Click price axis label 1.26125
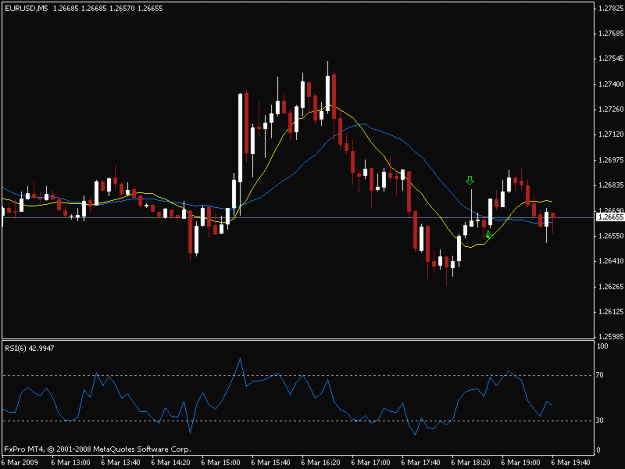Viewport: 625px width, 469px height. (x=611, y=312)
